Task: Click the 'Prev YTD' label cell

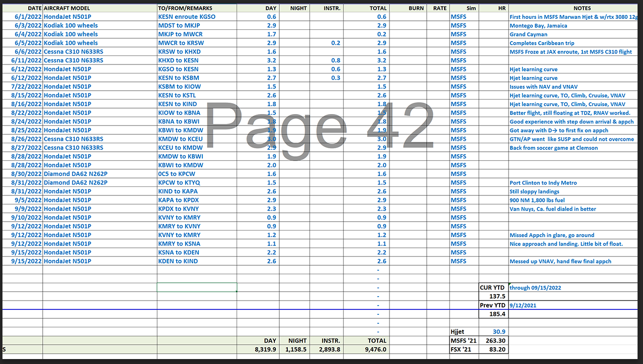Action: coord(494,305)
